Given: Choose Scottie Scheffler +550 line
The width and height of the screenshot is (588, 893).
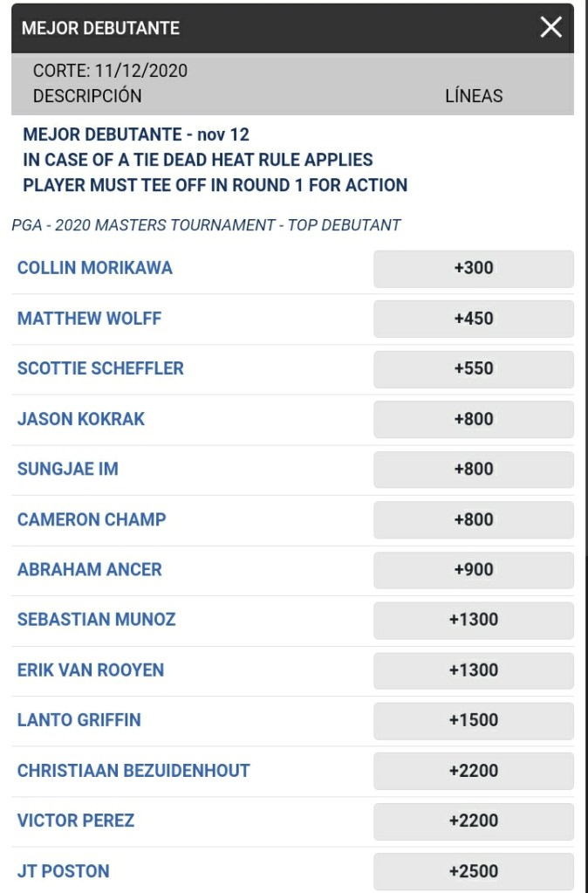Looking at the screenshot, I should [473, 369].
